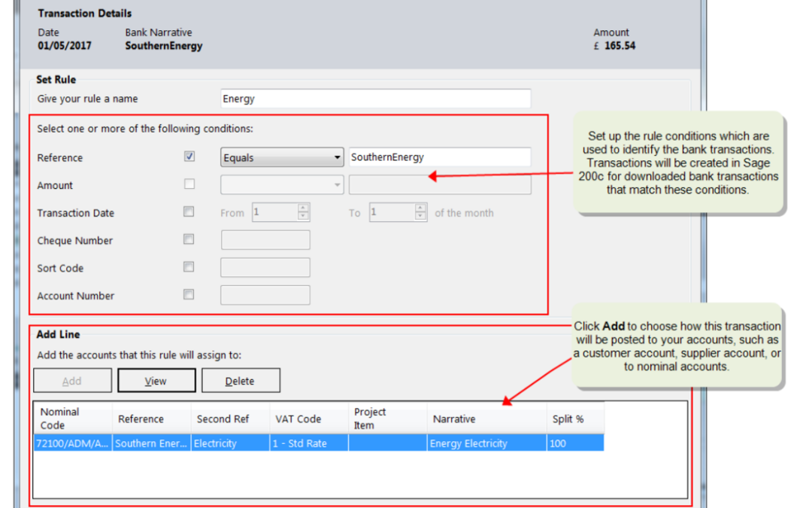Click the Account Number text field
The width and height of the screenshot is (812, 508).
click(x=265, y=296)
